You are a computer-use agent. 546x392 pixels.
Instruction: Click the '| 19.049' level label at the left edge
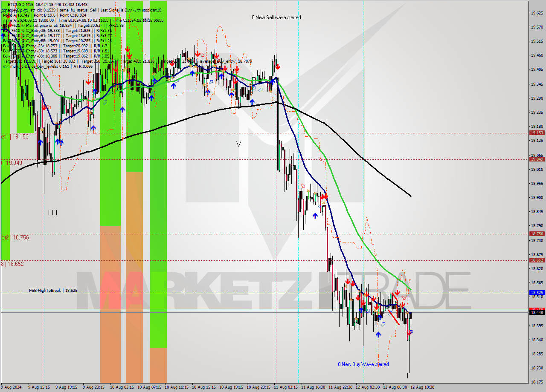click(13, 163)
